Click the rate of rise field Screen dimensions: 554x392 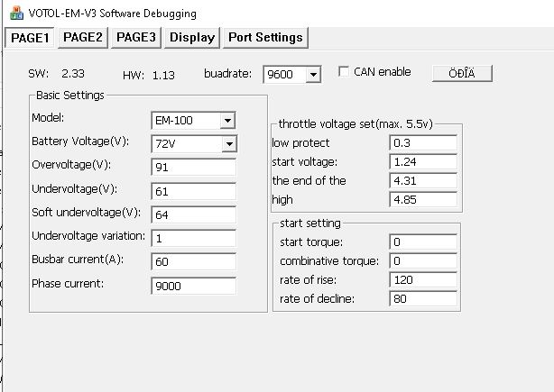pos(422,279)
